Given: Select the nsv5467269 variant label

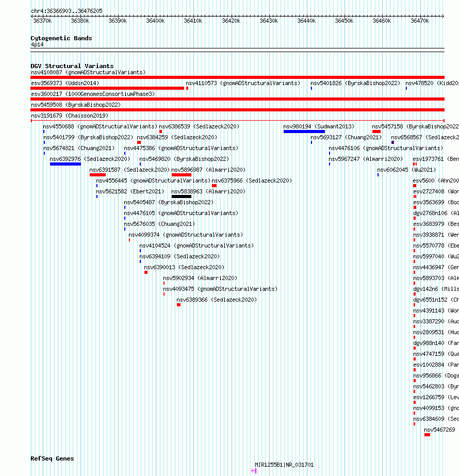Looking at the screenshot, I should 439,430.
